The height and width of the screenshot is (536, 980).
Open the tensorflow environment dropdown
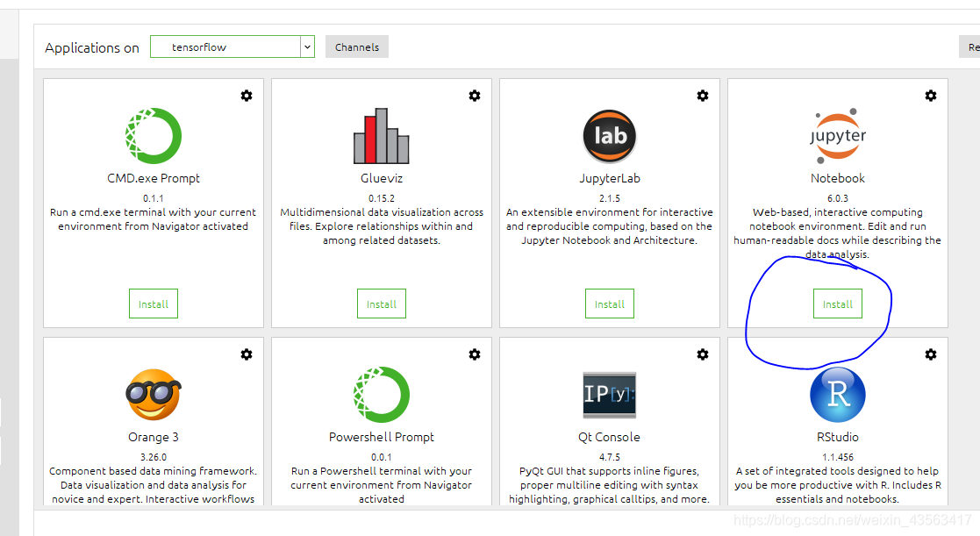(232, 46)
